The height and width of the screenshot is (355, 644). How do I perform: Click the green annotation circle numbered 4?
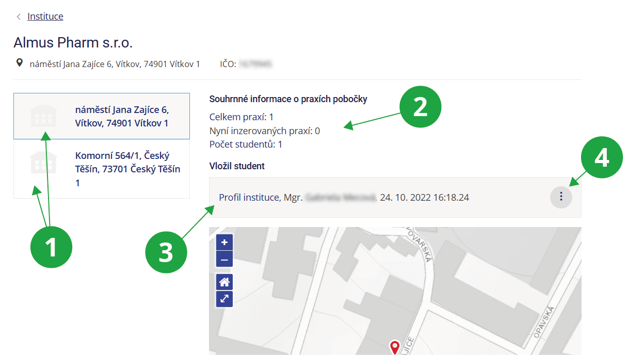602,159
